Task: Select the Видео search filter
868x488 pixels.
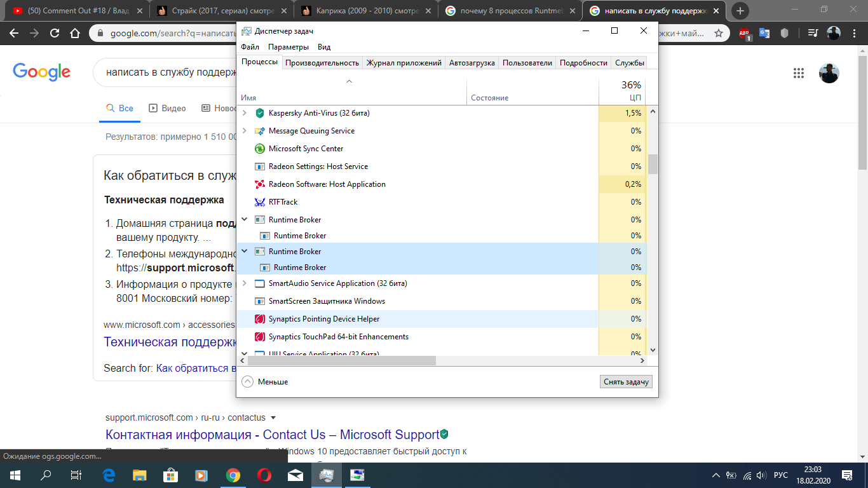Action: 167,108
